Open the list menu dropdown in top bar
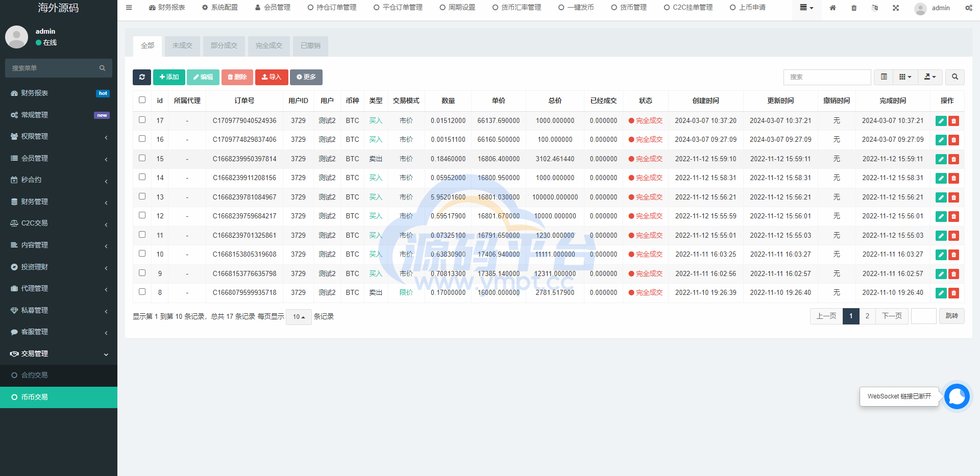The height and width of the screenshot is (476, 980). coord(806,8)
